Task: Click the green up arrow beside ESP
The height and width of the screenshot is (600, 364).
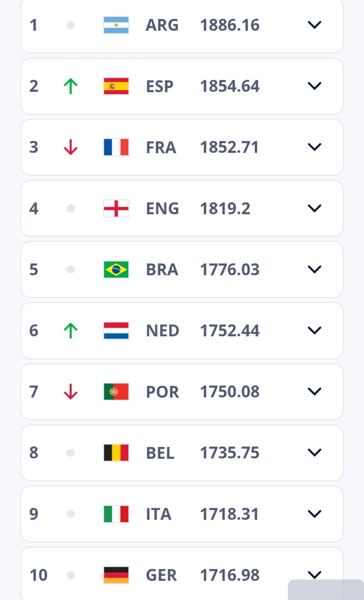Action: tap(71, 86)
